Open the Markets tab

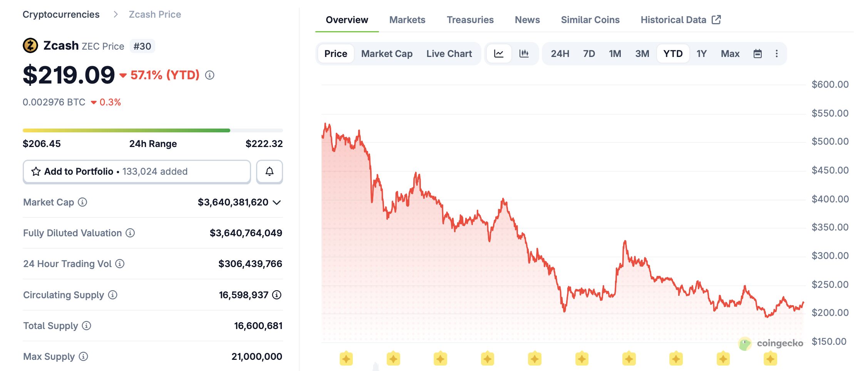pos(407,20)
